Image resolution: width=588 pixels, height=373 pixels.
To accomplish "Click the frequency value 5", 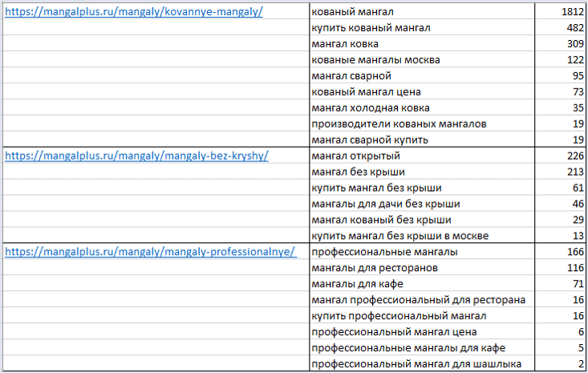I will pyautogui.click(x=582, y=348).
